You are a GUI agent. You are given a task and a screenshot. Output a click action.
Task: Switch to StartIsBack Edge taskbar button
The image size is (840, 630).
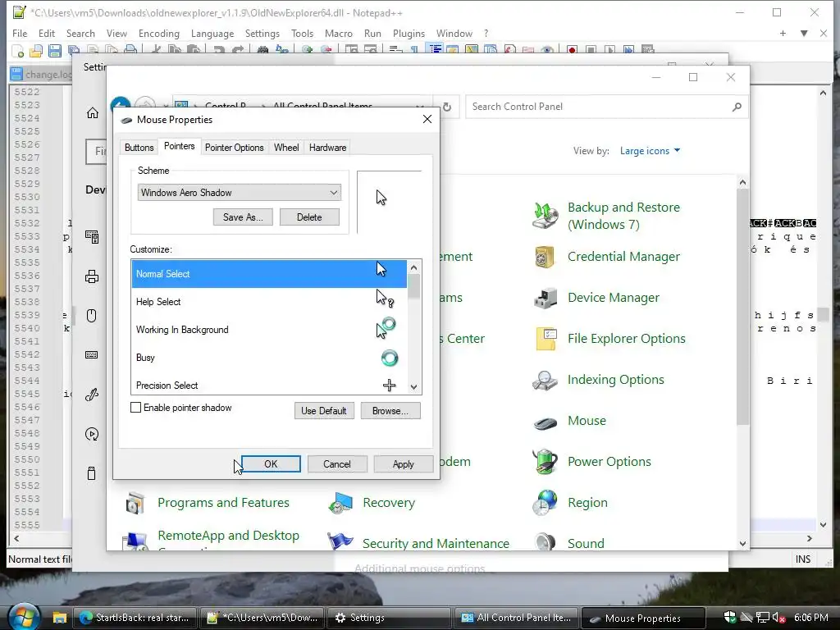(135, 618)
